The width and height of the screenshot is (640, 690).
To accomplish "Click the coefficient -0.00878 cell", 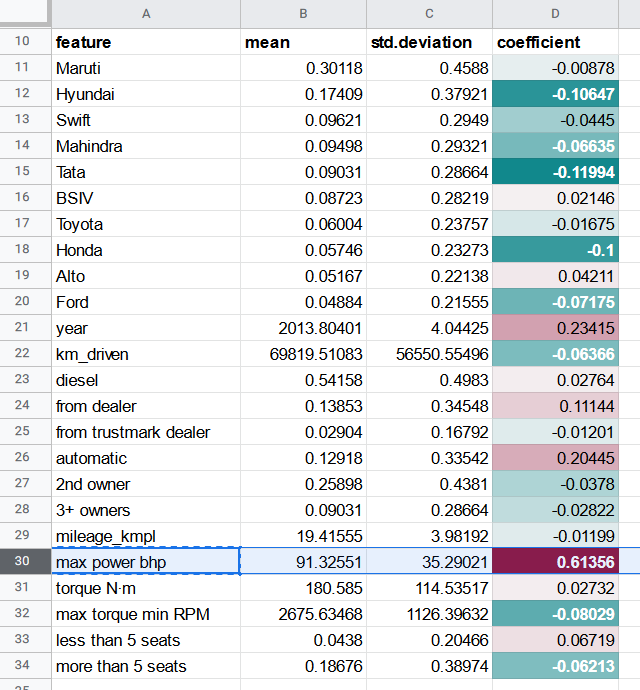I will click(x=555, y=68).
